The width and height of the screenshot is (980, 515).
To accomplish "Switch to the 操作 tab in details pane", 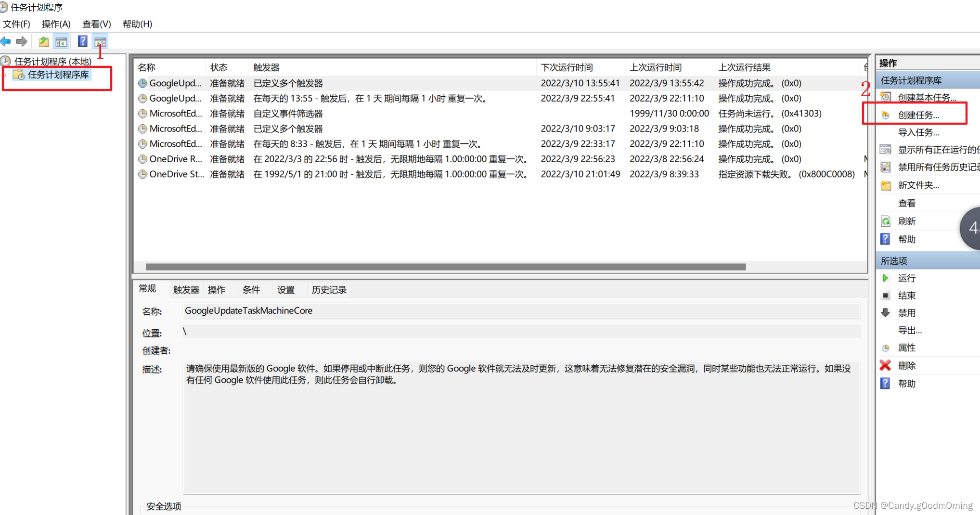I will point(217,290).
